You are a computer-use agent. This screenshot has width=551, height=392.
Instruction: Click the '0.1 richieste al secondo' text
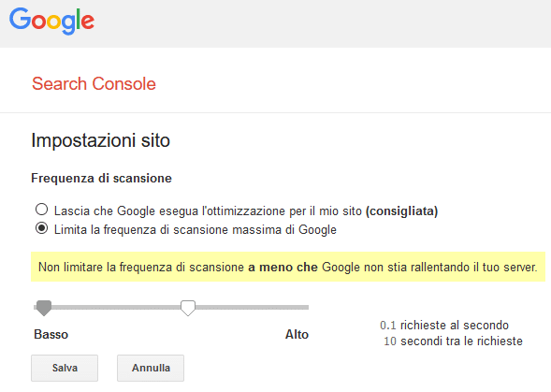coord(444,326)
